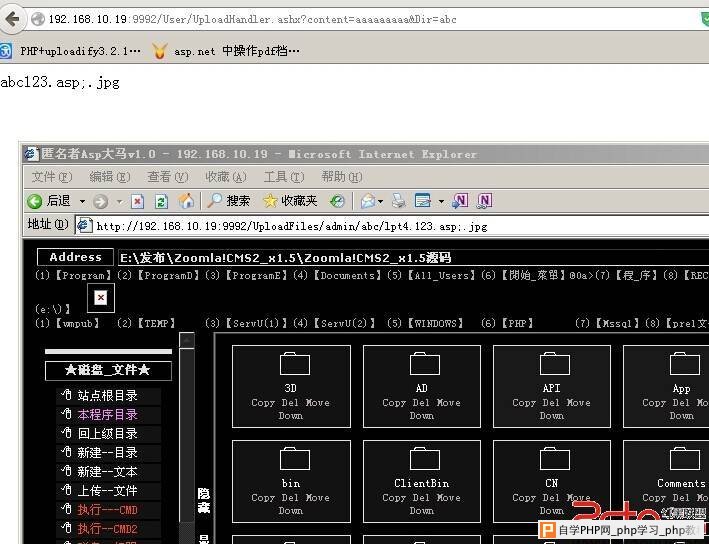This screenshot has width=709, height=544.
Task: Open the 编辑(E) menu
Action: [x=109, y=177]
